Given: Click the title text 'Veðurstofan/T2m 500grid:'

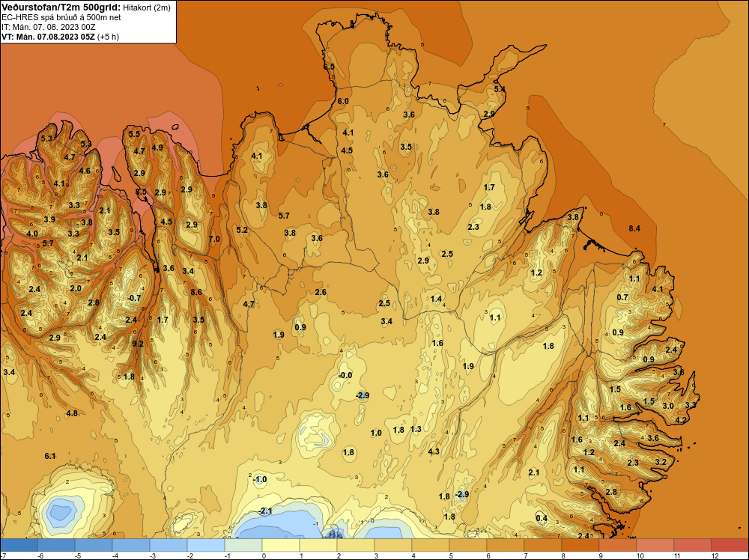Looking at the screenshot, I should [x=61, y=7].
